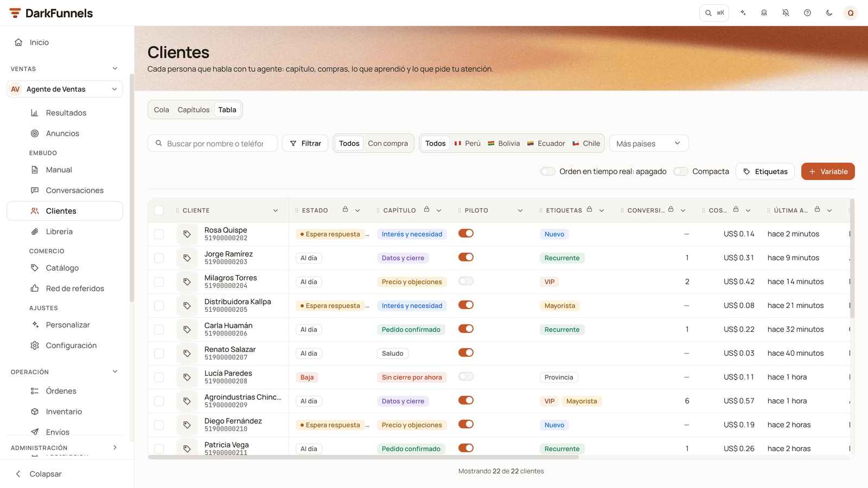Enable the Compacta view switch
This screenshot has height=488, width=868.
coord(681,171)
